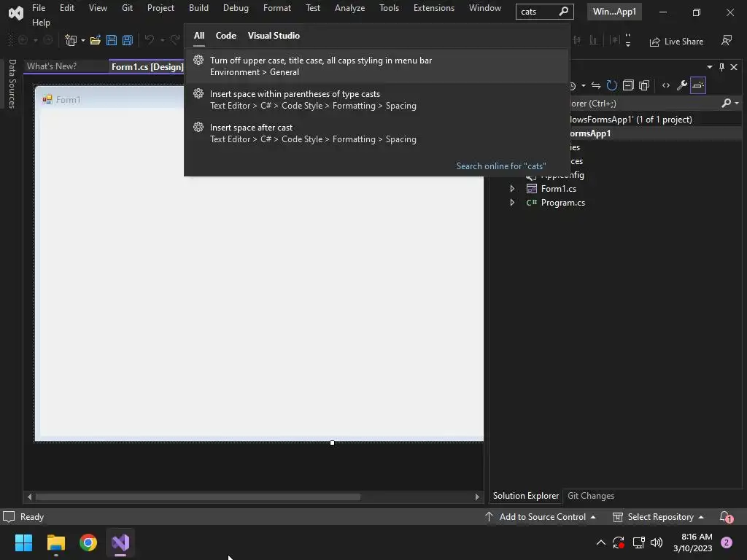Click the Solution Explorer search magnifier icon

726,103
